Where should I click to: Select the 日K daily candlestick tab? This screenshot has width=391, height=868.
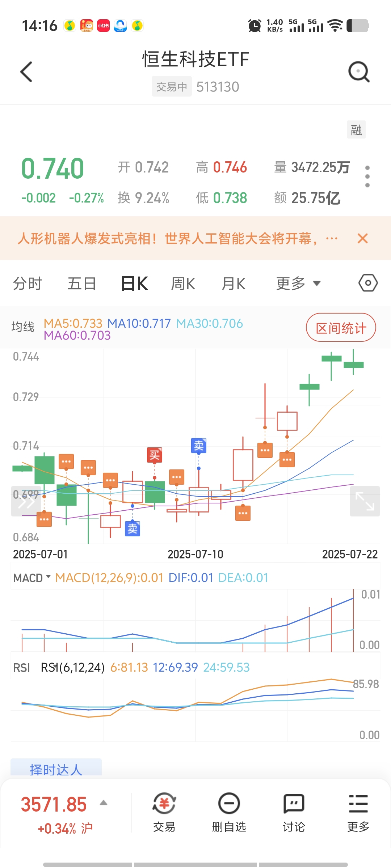point(134,283)
